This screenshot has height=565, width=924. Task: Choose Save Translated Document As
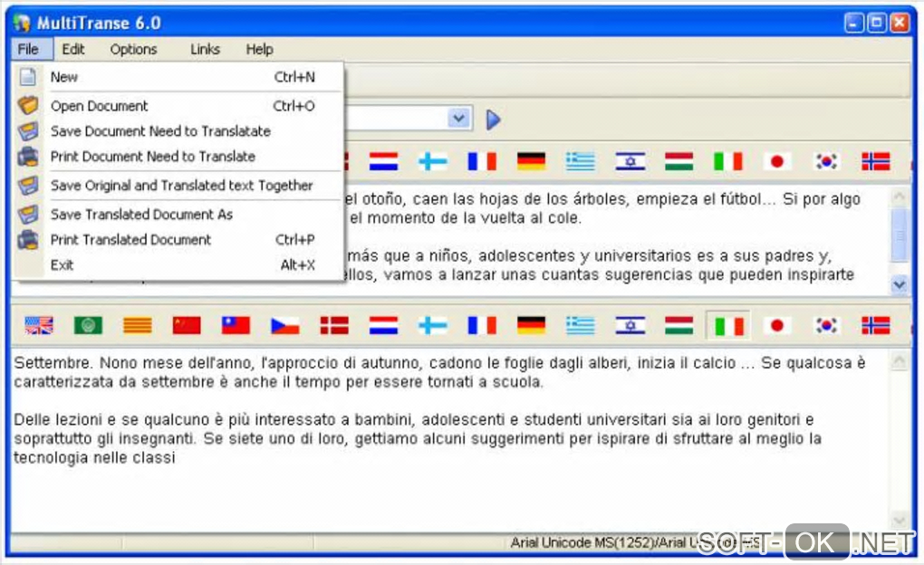click(x=178, y=215)
